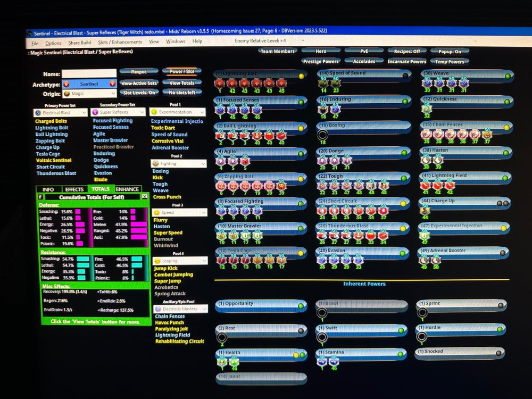Toggle the Recipes: Off button
Viewport: 532px width, 399px height.
(407, 52)
